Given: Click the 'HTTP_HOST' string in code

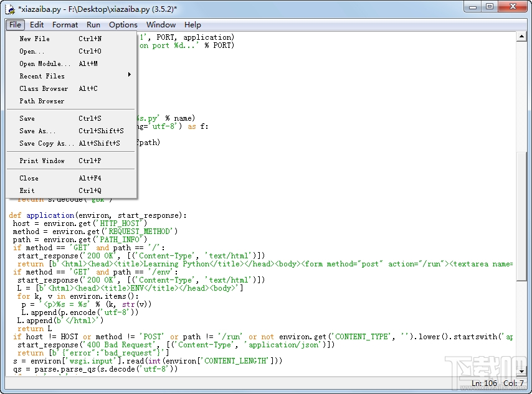Looking at the screenshot, I should point(121,223).
